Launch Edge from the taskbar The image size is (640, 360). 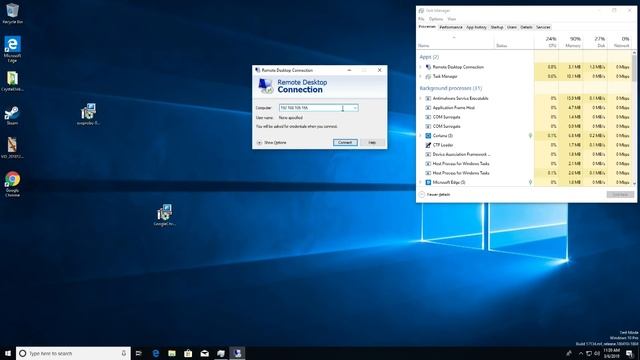(x=156, y=353)
